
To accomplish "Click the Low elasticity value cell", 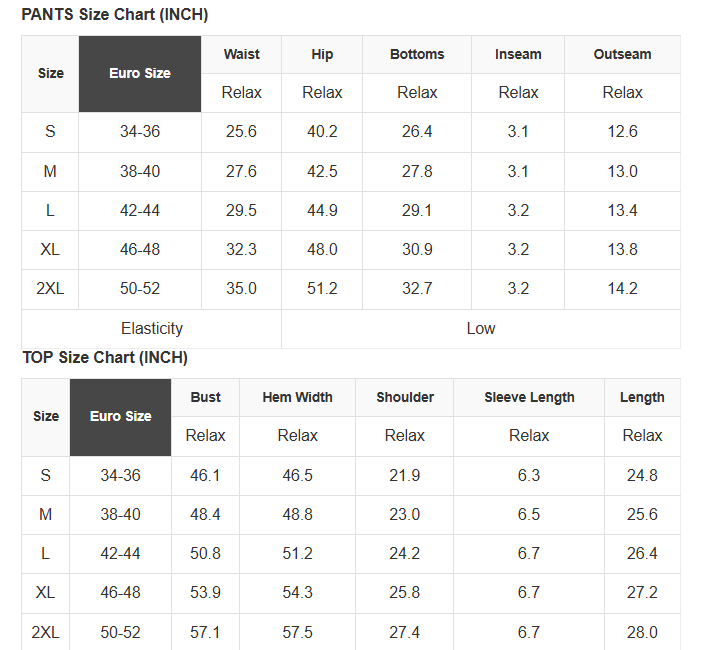I will click(481, 328).
